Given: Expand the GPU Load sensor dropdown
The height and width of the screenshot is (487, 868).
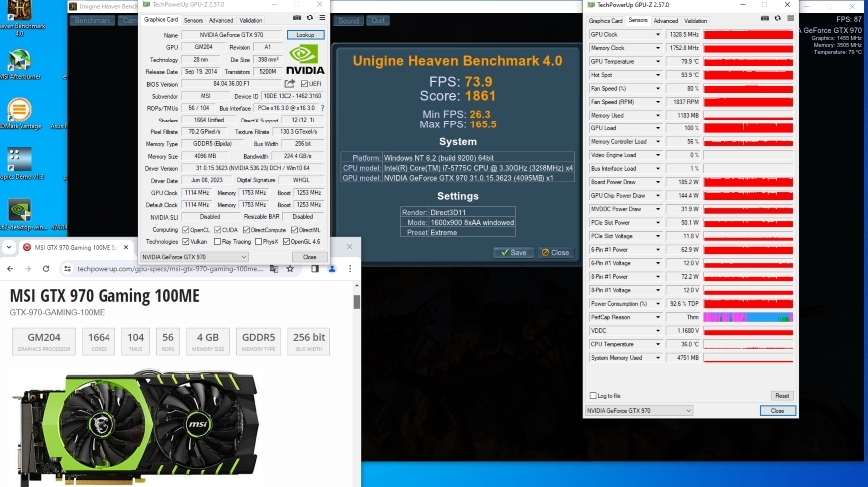Looking at the screenshot, I should coord(658,128).
